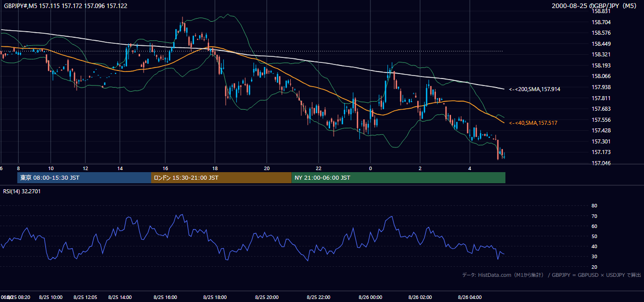Click hour marker 16 on price chart axis
This screenshot has width=644, height=302.
pos(165,168)
